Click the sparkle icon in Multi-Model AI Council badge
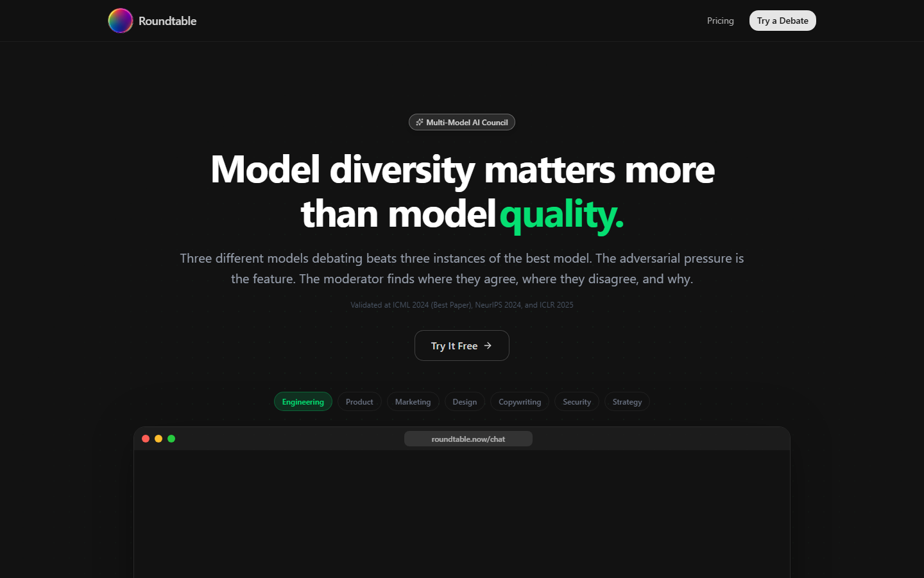 tap(420, 122)
